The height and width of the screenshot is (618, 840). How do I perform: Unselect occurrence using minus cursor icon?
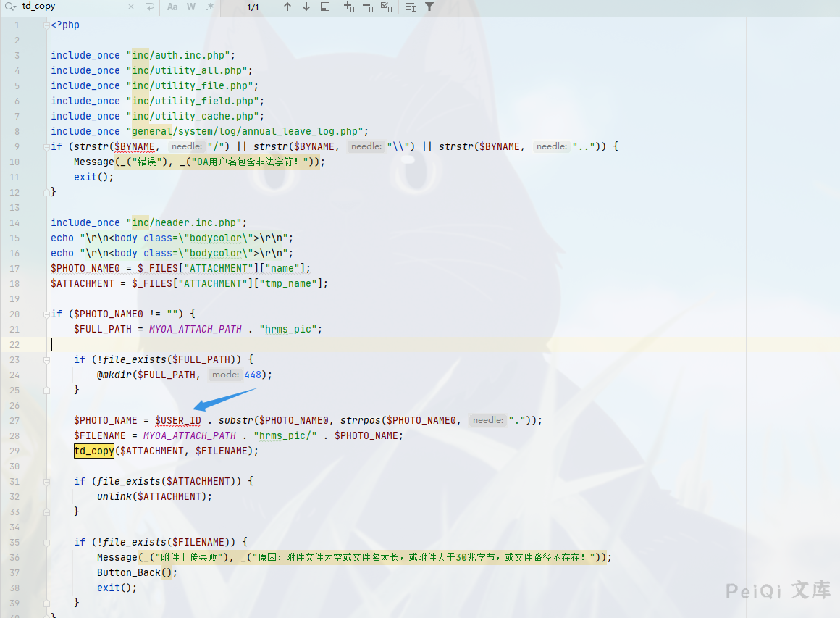368,7
